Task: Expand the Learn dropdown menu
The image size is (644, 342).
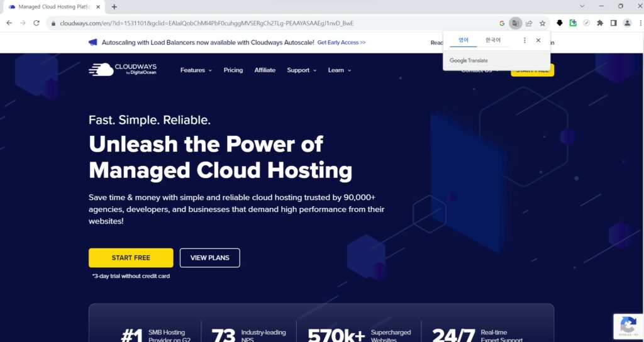Action: (x=339, y=70)
